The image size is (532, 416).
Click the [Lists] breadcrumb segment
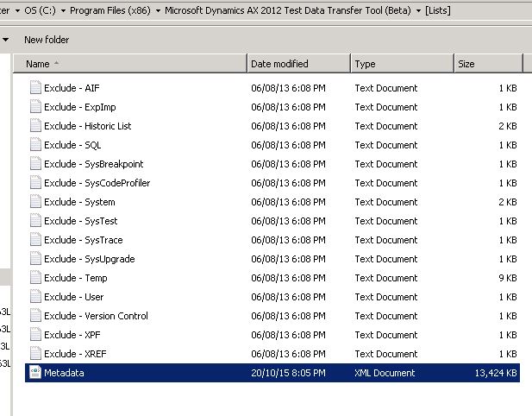pyautogui.click(x=438, y=10)
